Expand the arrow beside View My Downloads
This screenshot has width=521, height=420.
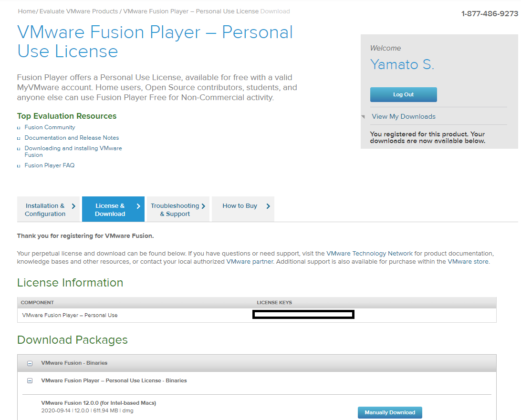pyautogui.click(x=363, y=116)
